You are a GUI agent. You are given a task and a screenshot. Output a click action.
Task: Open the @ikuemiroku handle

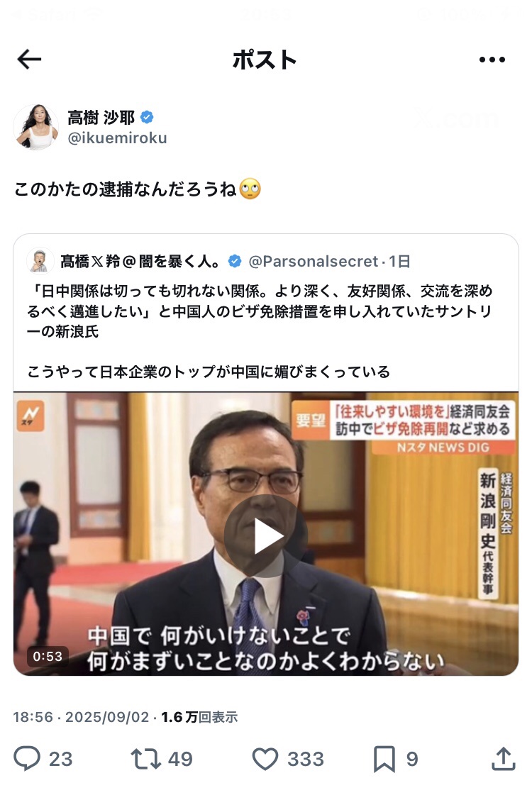click(117, 138)
